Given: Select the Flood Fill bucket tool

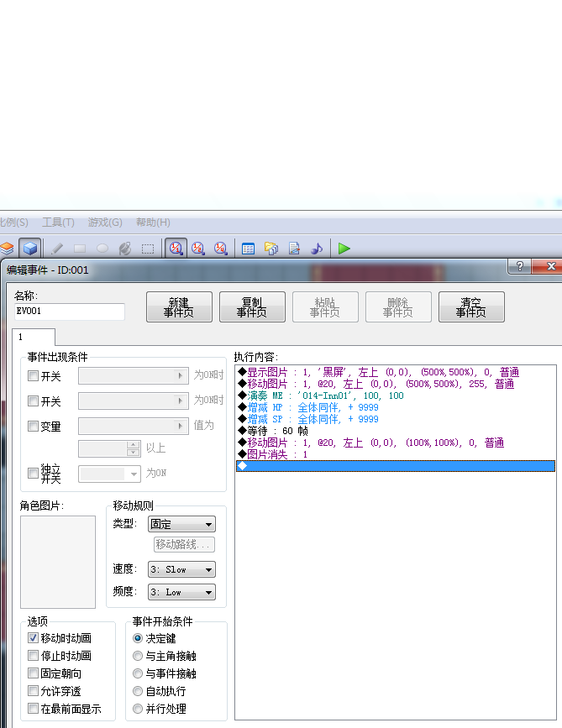Looking at the screenshot, I should point(125,249).
